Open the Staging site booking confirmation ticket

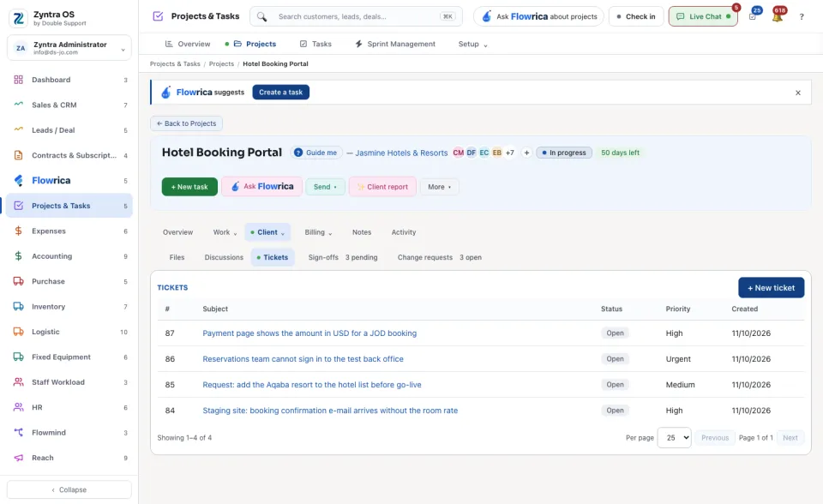(x=330, y=411)
